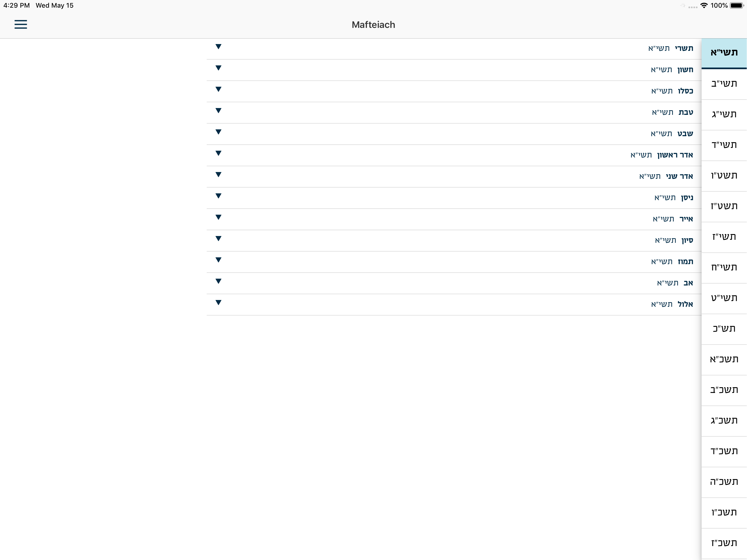Image resolution: width=747 pixels, height=560 pixels.
Task: Click the כסלו month label
Action: [685, 91]
